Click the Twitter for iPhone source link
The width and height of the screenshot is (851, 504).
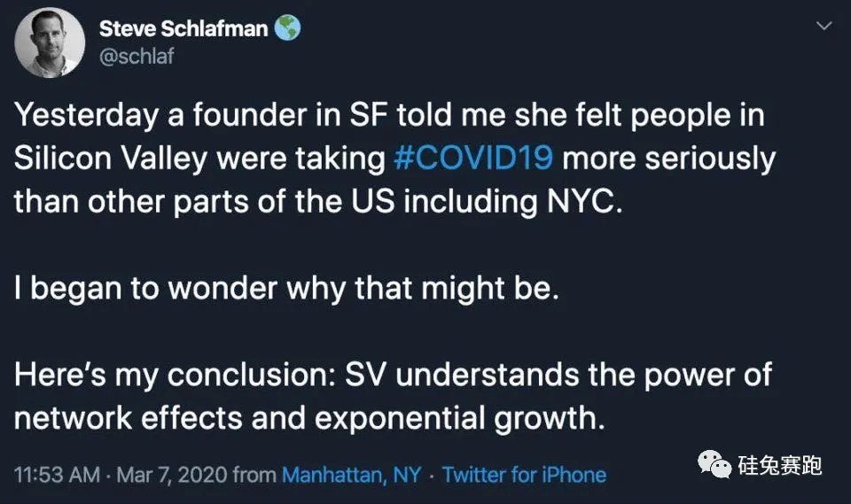click(x=524, y=475)
